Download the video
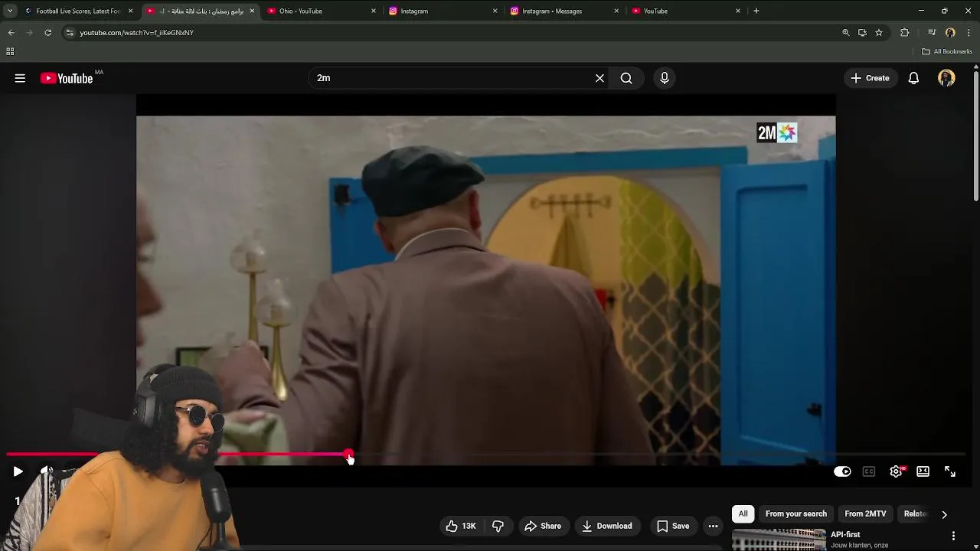Screen dimensions: 980x551 pyautogui.click(x=607, y=526)
